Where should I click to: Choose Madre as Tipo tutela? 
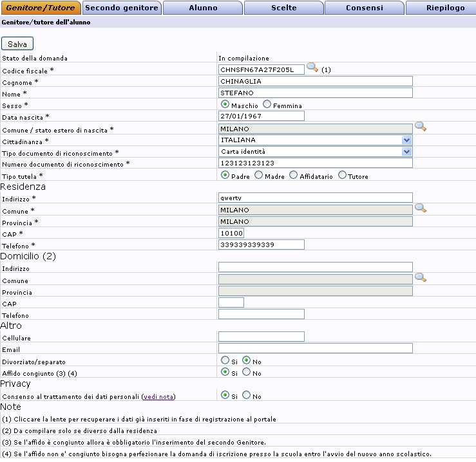pos(259,175)
